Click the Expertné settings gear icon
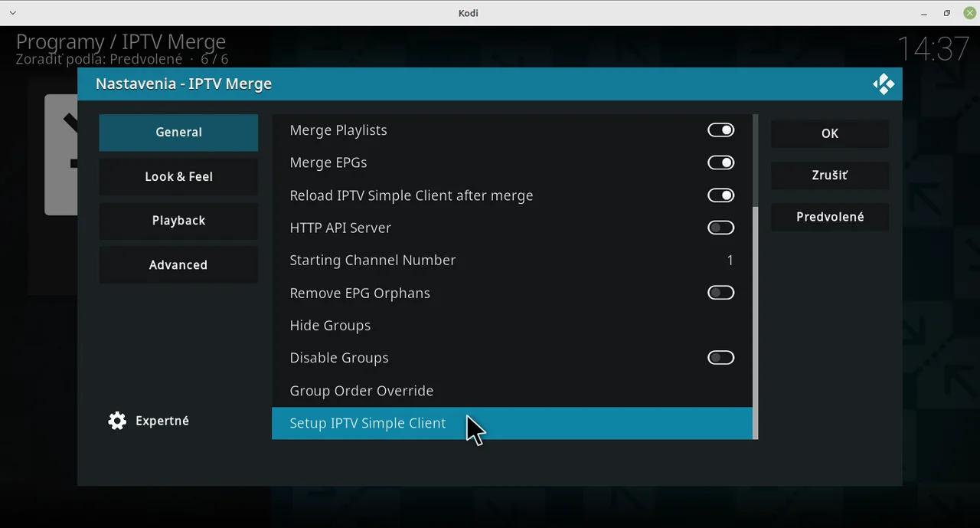This screenshot has width=980, height=528. 117,421
